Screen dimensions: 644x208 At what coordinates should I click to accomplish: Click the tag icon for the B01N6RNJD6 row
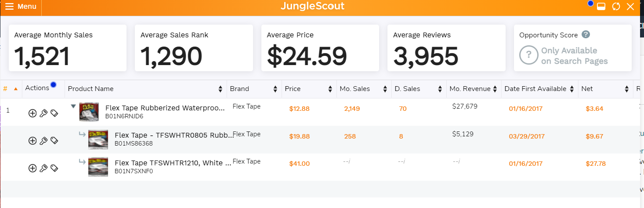pos(54,113)
